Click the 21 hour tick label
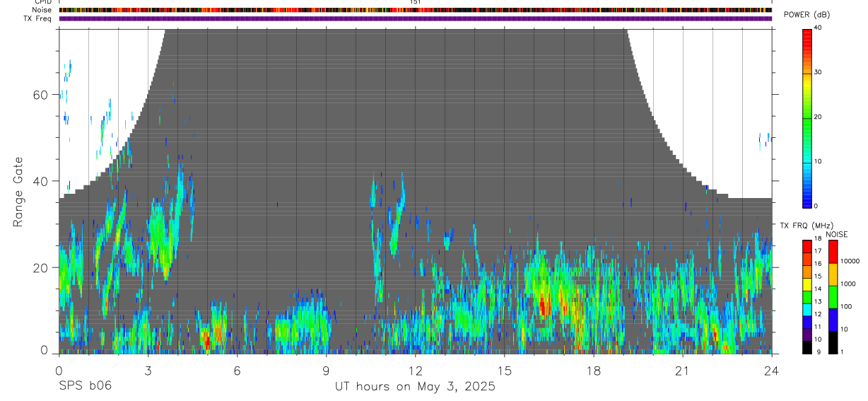868x401 pixels. (683, 370)
